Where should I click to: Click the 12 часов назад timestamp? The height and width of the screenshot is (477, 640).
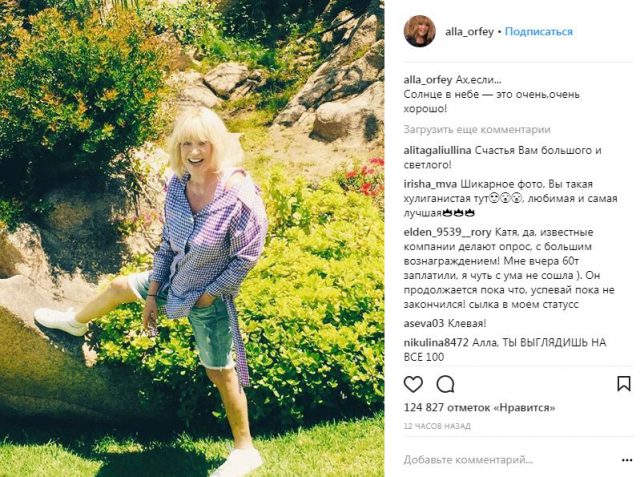point(437,426)
